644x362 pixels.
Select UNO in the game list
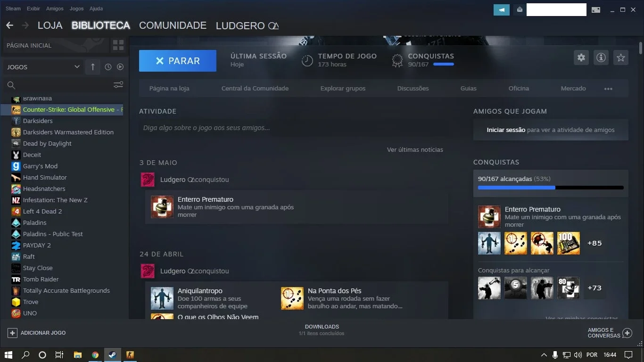point(30,313)
